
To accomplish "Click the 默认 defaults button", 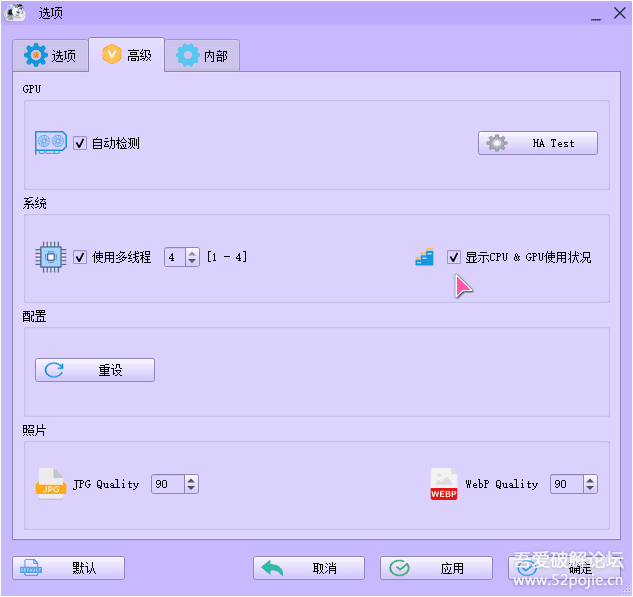I will (68, 568).
